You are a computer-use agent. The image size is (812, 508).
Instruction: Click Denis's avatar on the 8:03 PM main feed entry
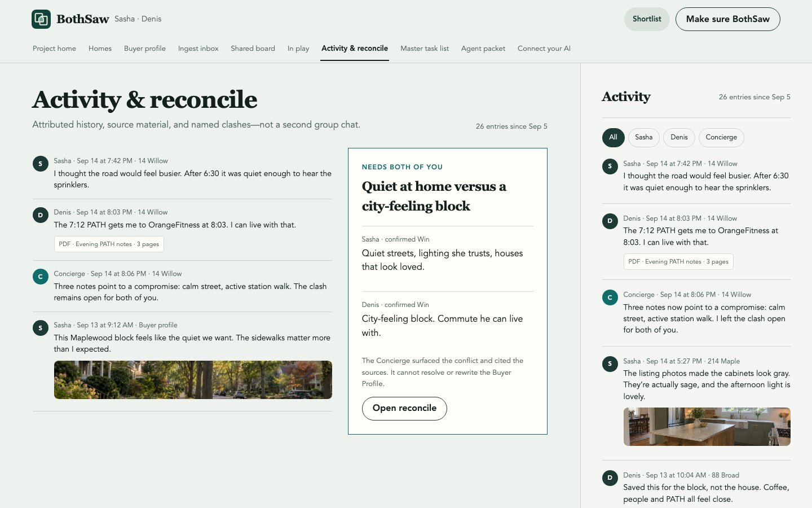coord(41,216)
